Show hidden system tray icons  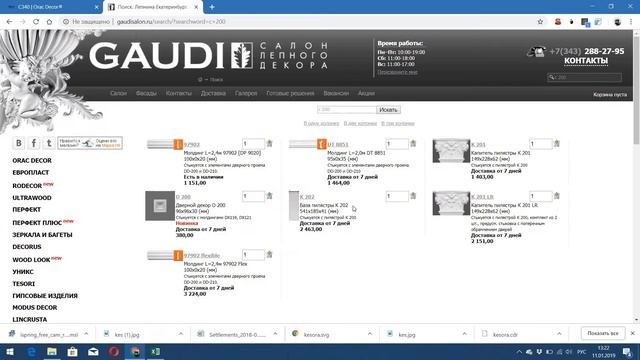coord(519,352)
